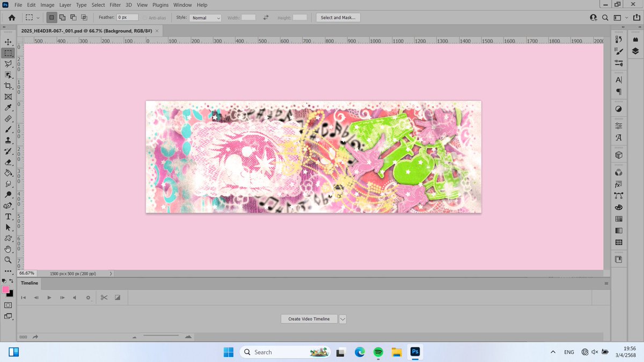This screenshot has width=644, height=362.
Task: Select the Custom Shape tool
Action: (x=9, y=238)
